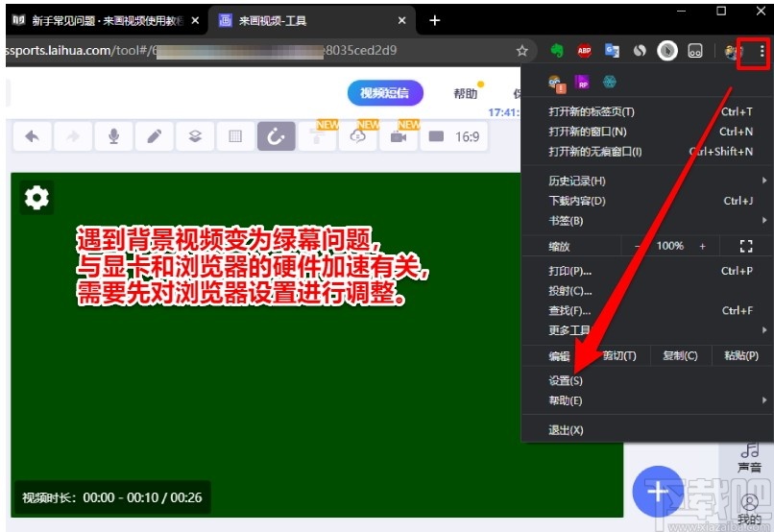
Task: Bookmark this page with star icon
Action: tap(521, 50)
